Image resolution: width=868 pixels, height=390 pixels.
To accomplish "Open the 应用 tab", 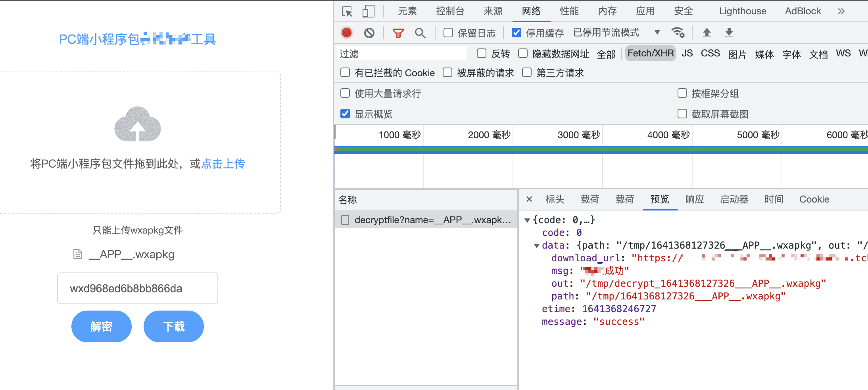I will point(645,11).
